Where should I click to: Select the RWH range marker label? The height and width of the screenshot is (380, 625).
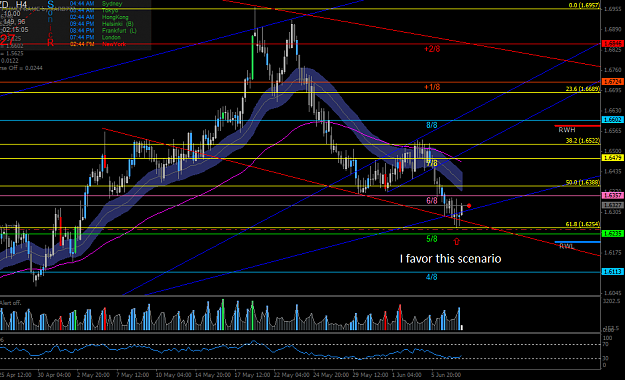566,130
